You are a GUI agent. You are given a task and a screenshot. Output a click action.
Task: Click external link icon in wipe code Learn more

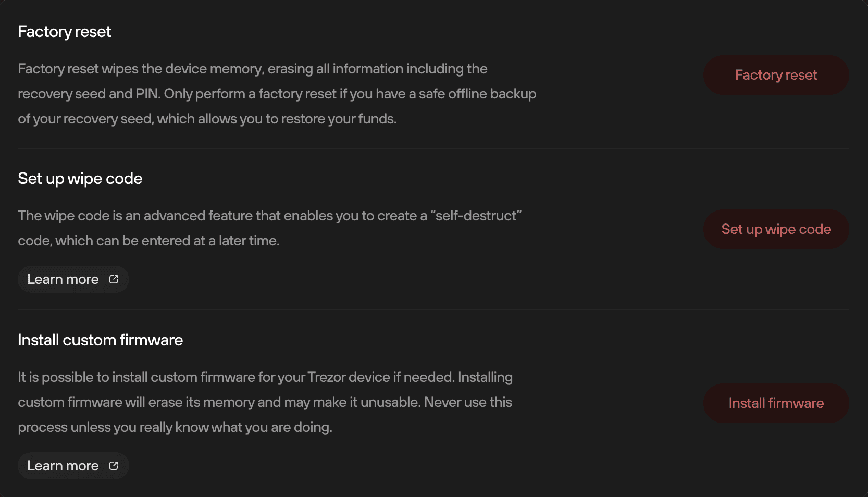click(x=114, y=279)
